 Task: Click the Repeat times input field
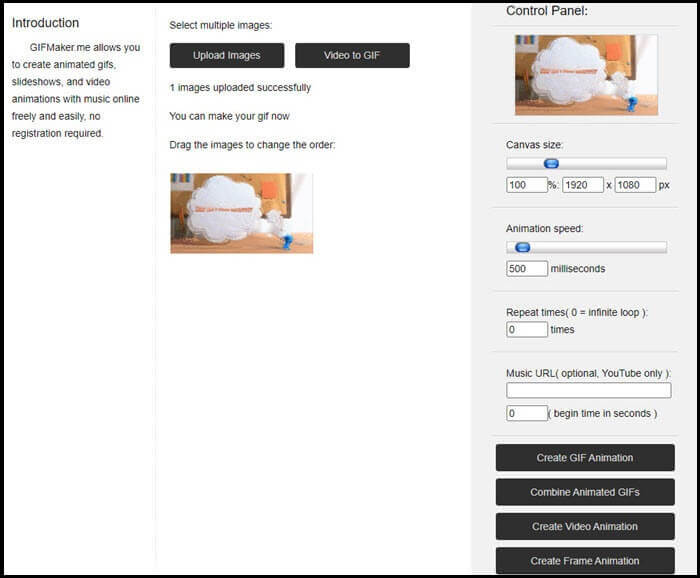point(526,329)
